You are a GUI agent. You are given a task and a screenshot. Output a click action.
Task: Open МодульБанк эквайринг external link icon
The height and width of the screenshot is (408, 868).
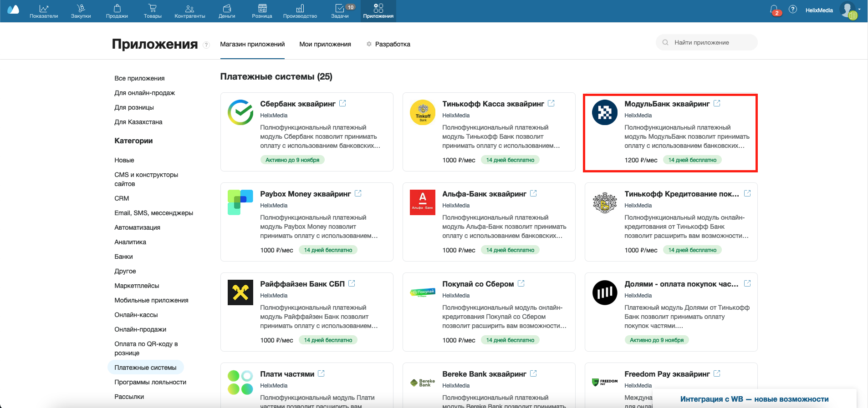tap(717, 103)
